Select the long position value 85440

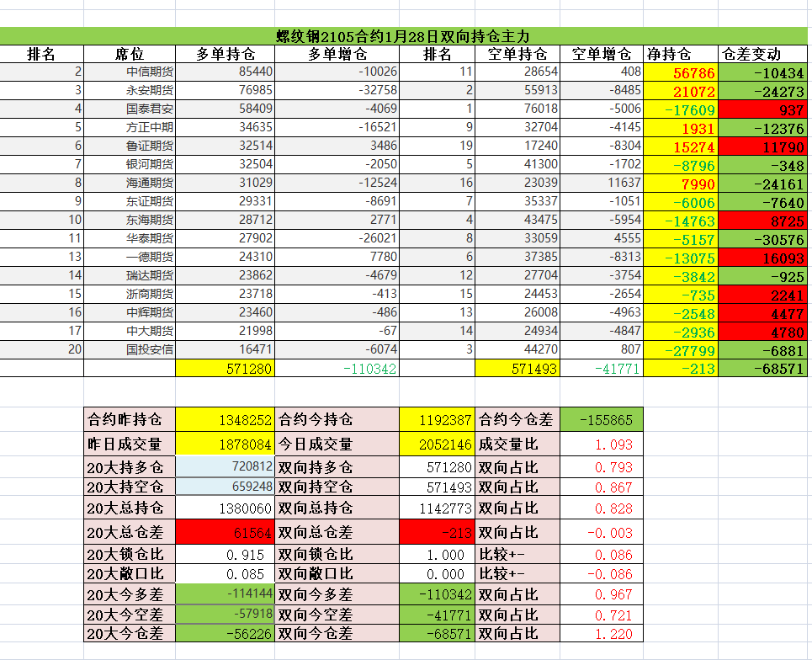226,72
